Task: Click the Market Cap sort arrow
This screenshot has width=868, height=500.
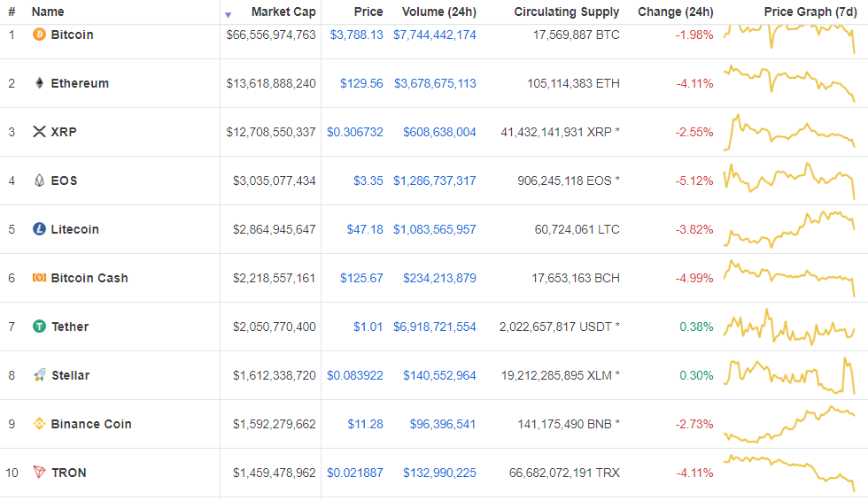Action: [x=229, y=15]
